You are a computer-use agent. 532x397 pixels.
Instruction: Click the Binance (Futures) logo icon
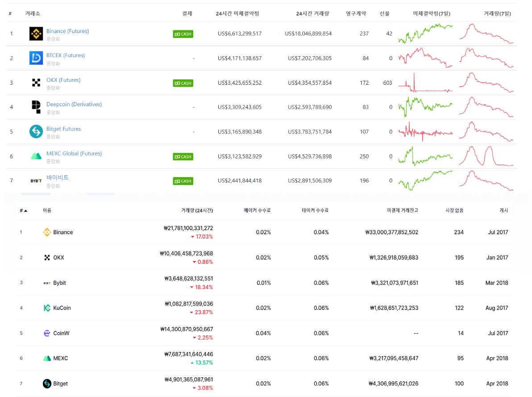tap(36, 33)
